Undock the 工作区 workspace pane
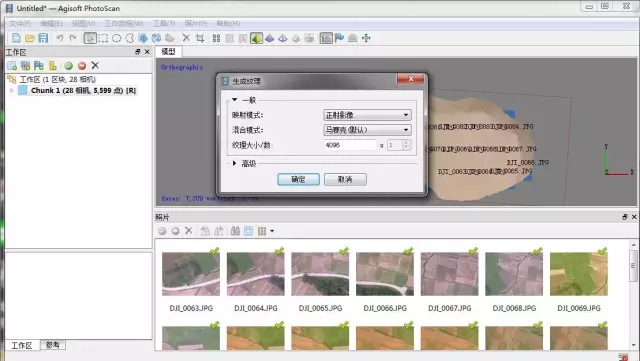640x361 pixels. click(x=138, y=52)
